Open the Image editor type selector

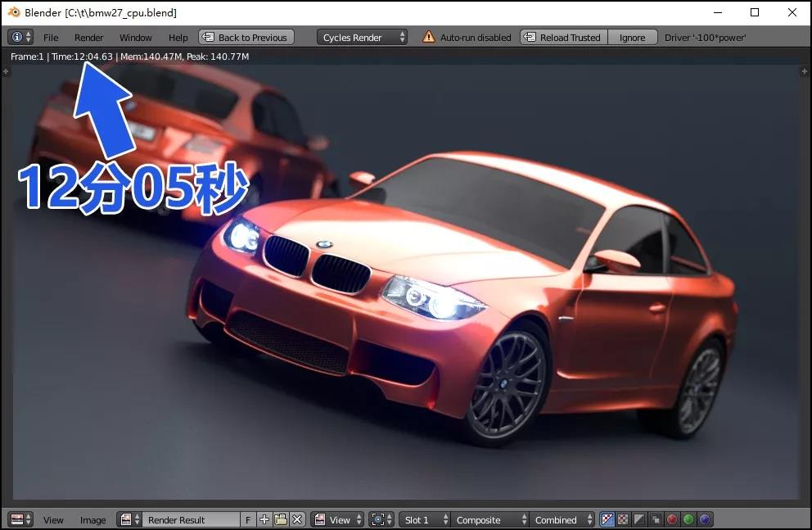tap(20, 519)
